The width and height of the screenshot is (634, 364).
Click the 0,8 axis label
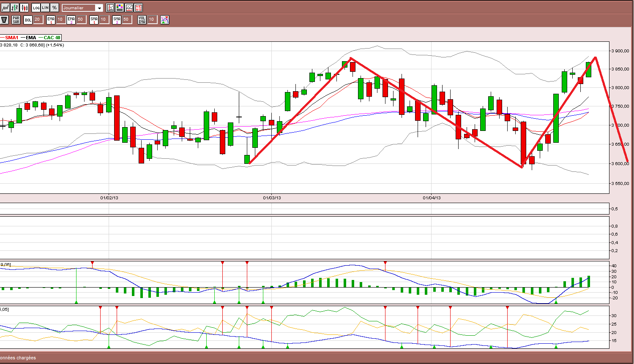pos(614,226)
